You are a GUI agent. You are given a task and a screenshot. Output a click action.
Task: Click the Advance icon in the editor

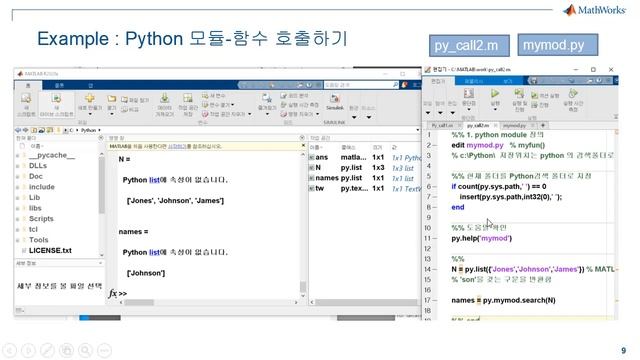coord(535,105)
